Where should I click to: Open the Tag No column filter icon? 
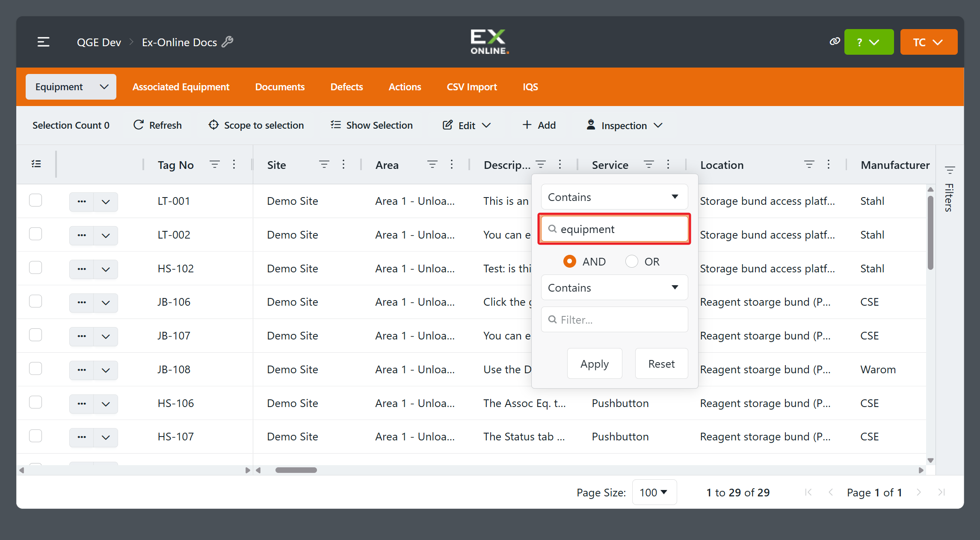pos(215,165)
